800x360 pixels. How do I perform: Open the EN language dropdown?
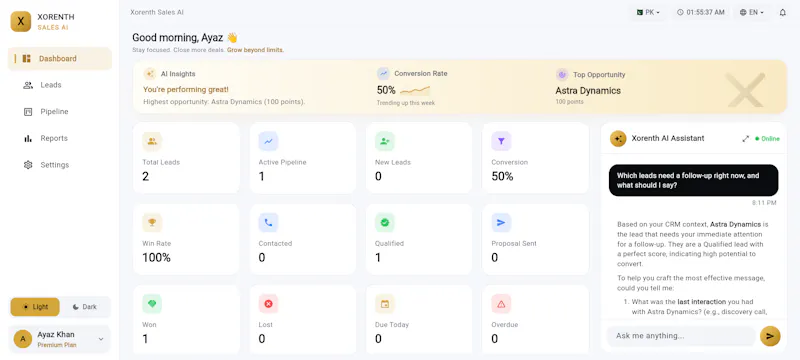click(752, 12)
